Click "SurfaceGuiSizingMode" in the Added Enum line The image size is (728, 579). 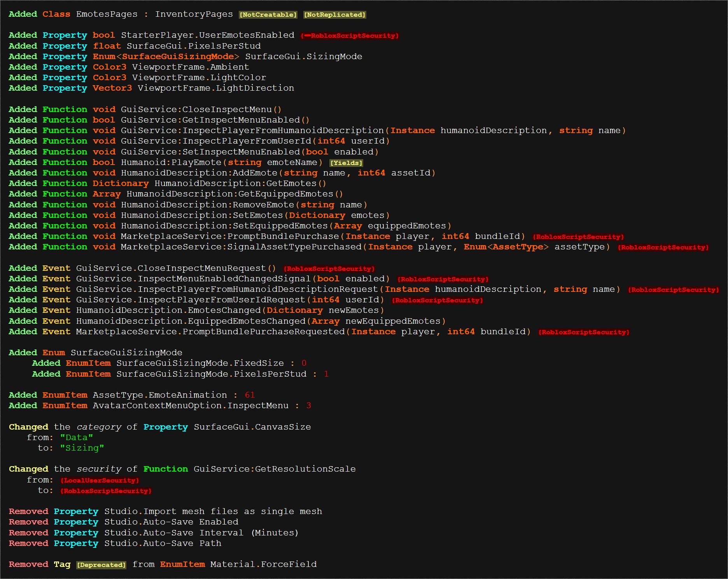pyautogui.click(x=126, y=353)
